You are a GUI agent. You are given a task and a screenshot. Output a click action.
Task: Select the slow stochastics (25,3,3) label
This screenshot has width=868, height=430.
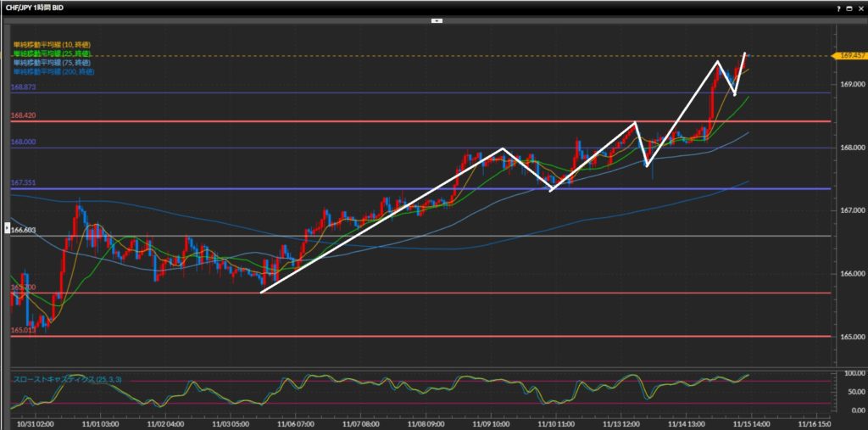(x=66, y=379)
